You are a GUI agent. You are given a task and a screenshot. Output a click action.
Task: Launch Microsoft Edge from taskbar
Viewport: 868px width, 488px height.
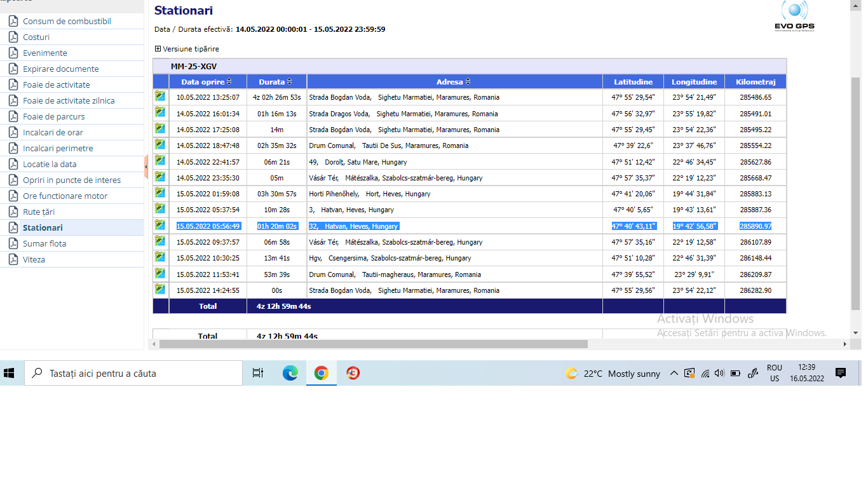tap(290, 374)
